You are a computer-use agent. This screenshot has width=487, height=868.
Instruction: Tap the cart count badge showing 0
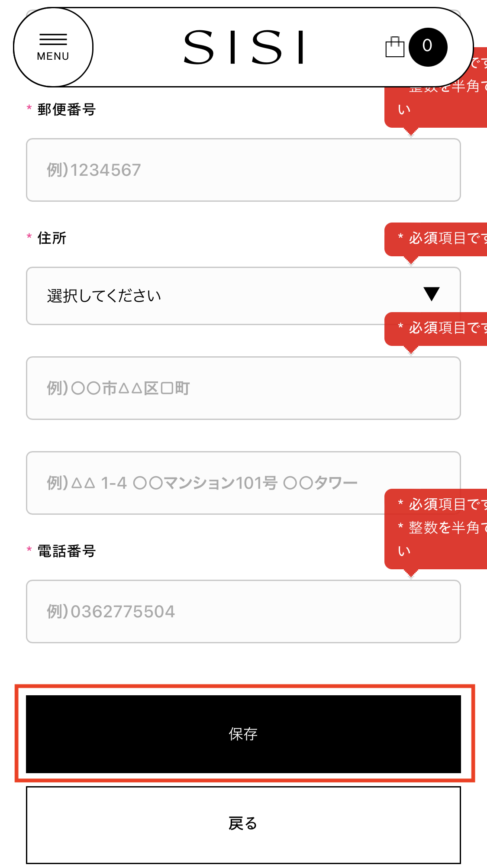coord(428,47)
